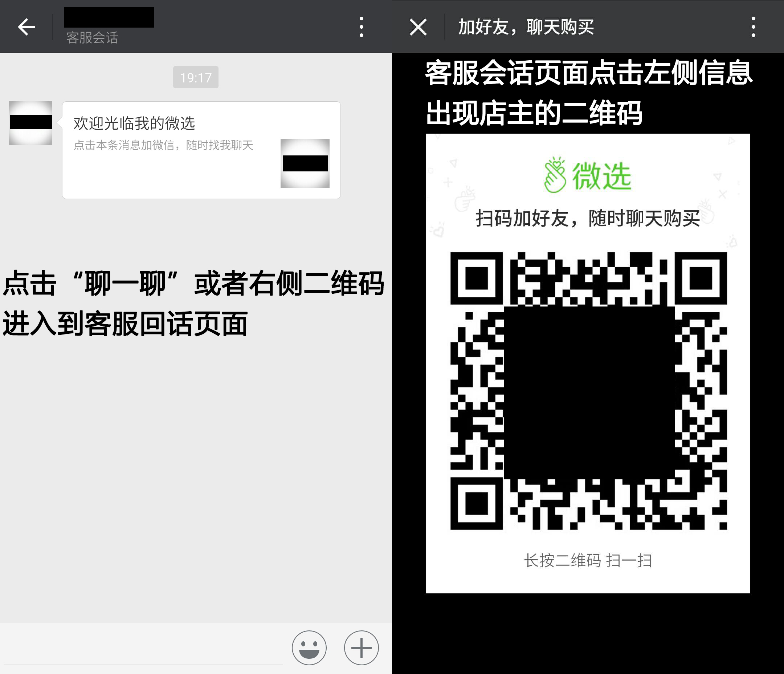Tap the sender avatar beside the welcome message
The height and width of the screenshot is (674, 784).
tap(30, 123)
